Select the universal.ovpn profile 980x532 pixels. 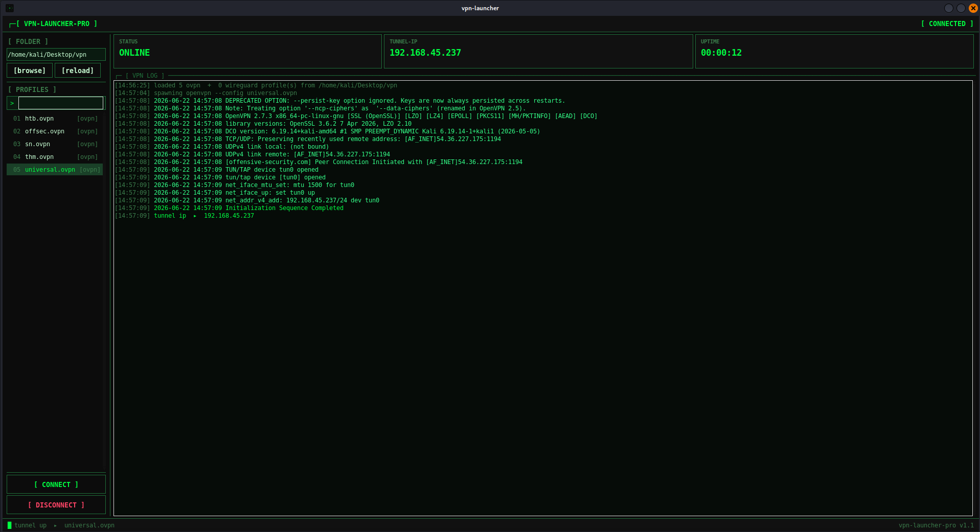click(x=55, y=170)
